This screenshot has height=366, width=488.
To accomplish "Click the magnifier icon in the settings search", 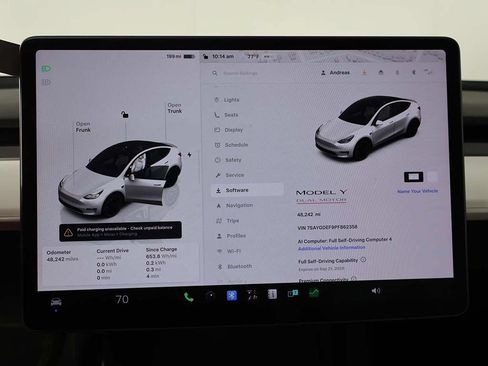I will click(215, 73).
